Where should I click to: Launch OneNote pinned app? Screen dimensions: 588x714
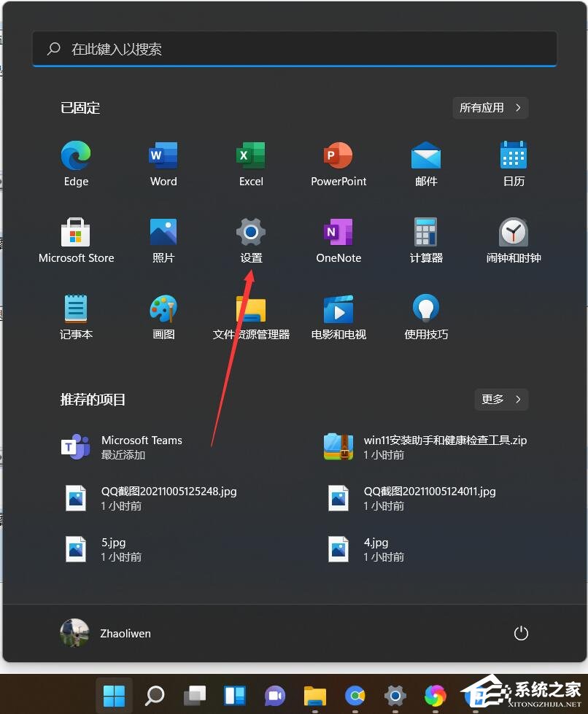339,239
